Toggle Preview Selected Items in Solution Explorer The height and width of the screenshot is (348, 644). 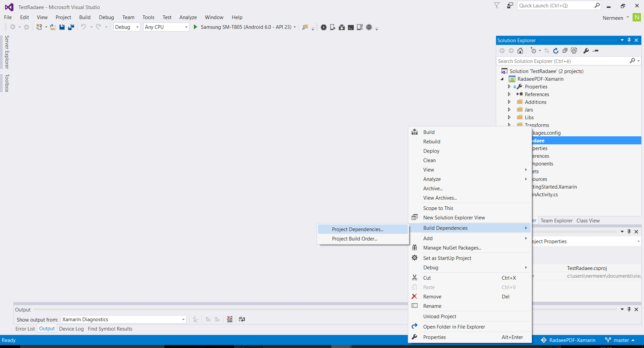[x=596, y=51]
